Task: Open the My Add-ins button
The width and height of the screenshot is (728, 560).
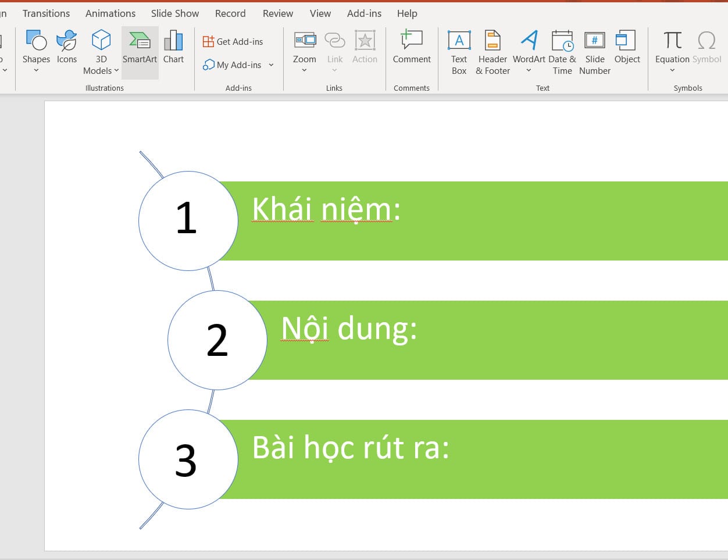Action: pyautogui.click(x=233, y=65)
